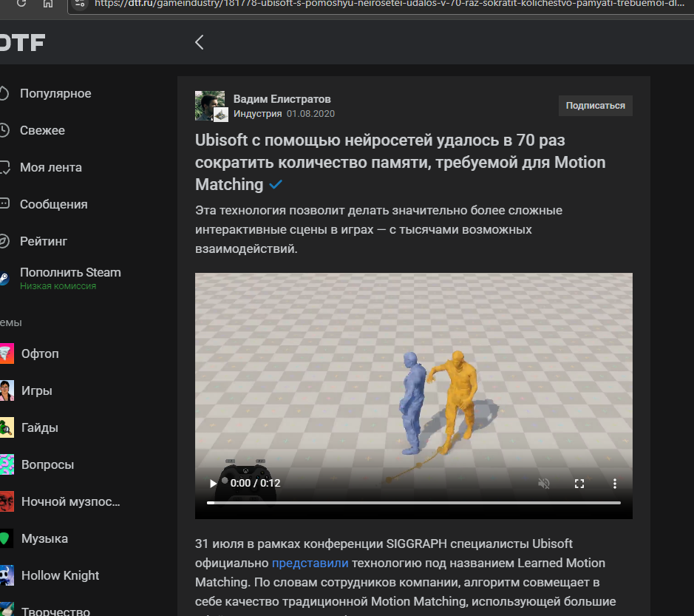Image resolution: width=694 pixels, height=616 pixels.
Task: Open the Офтоп topic icon
Action: [7, 353]
